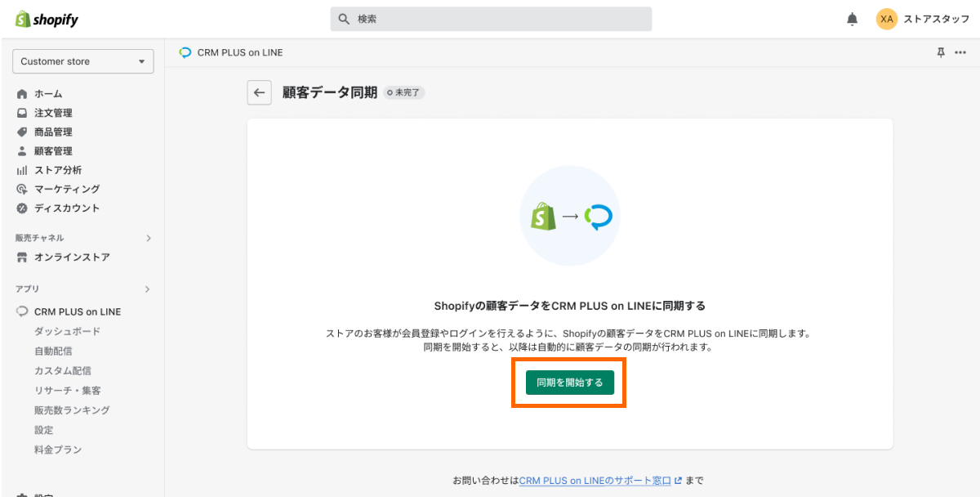This screenshot has width=980, height=497.
Task: Click the ストア分析 bar chart icon
Action: click(22, 170)
